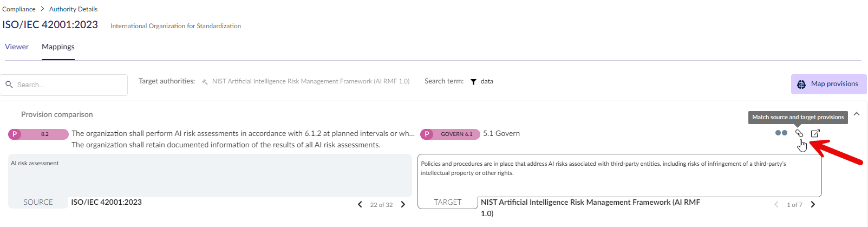Click the magnifier icon in the search box
The image size is (868, 227).
coord(9,85)
